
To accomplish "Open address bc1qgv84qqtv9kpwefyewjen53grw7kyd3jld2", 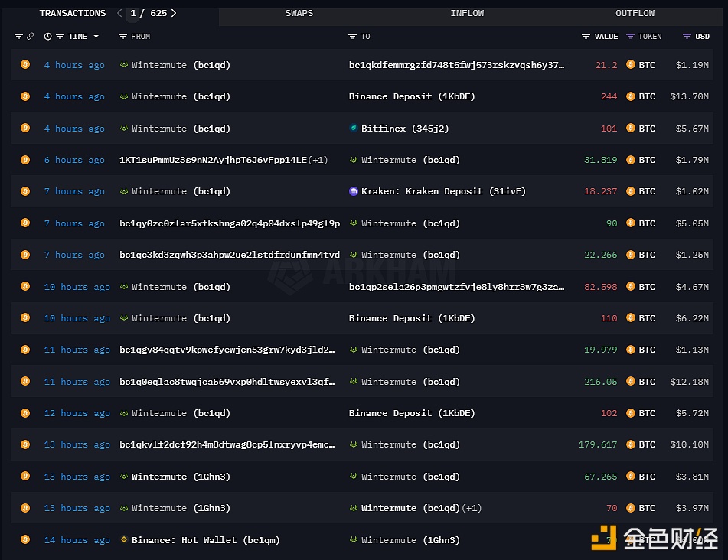I will (x=227, y=350).
